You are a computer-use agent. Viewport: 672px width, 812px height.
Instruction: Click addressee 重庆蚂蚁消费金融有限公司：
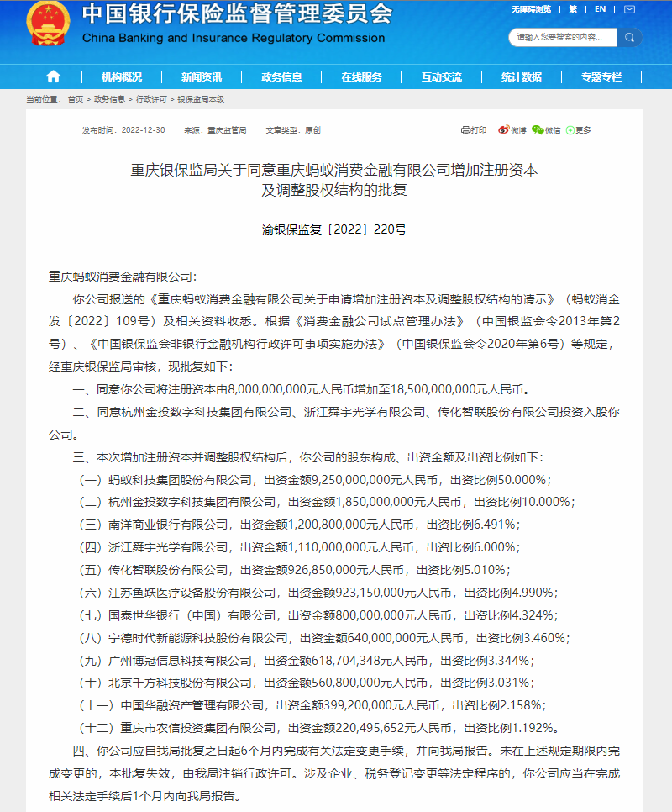[x=123, y=277]
